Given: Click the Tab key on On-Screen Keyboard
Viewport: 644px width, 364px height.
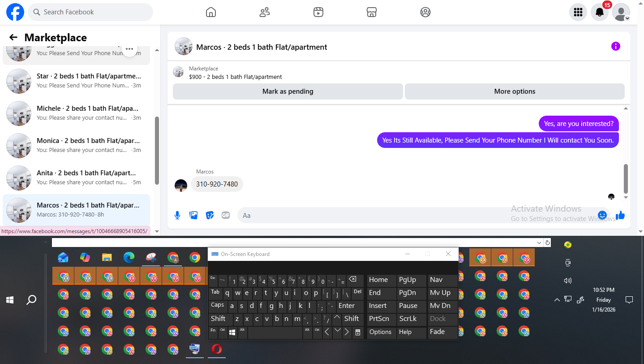Looking at the screenshot, I should (x=215, y=293).
